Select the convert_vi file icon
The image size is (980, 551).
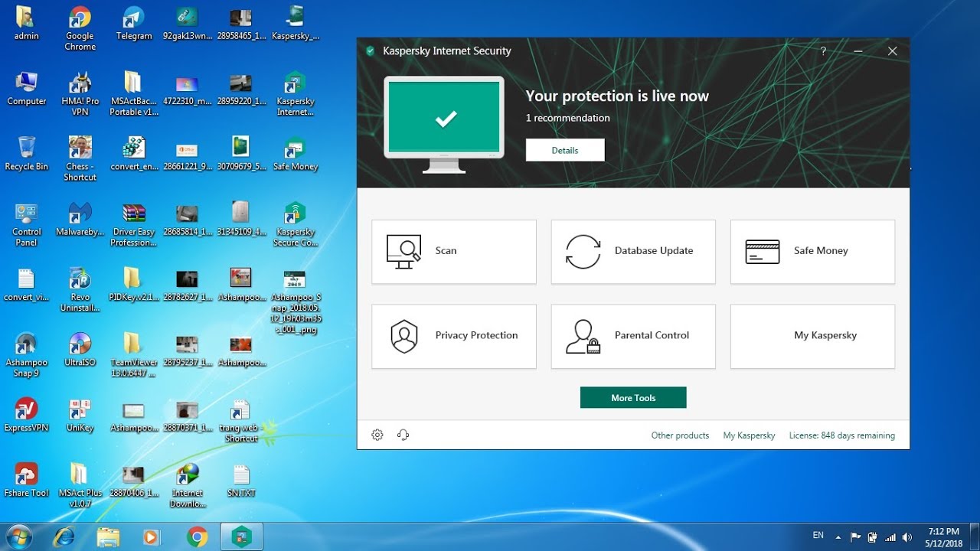click(26, 284)
